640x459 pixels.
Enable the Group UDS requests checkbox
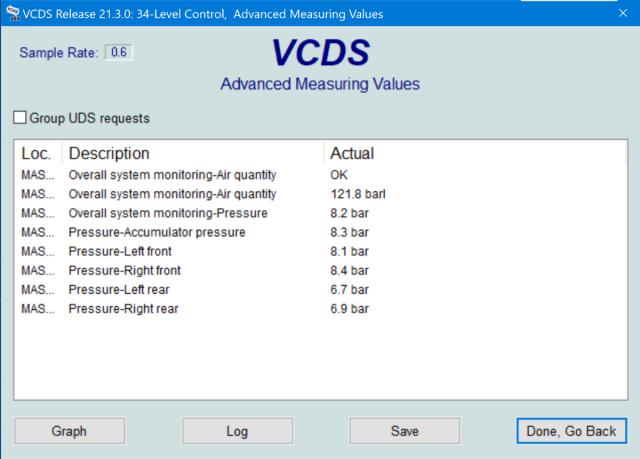coord(20,118)
